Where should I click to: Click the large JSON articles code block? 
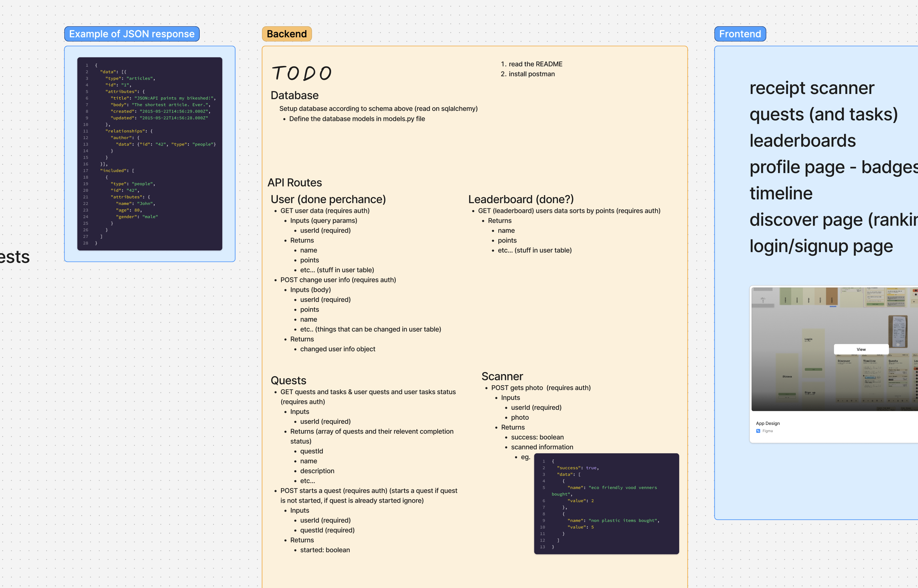point(149,154)
